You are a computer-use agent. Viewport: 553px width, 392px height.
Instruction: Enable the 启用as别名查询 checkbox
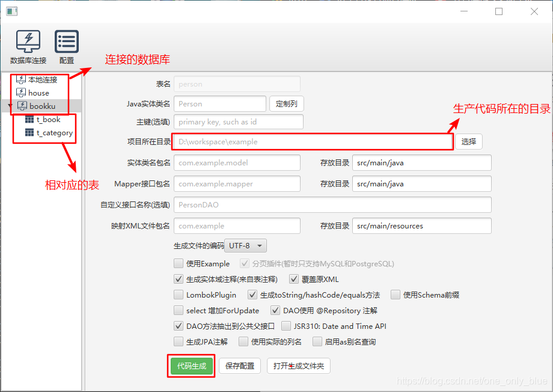317,341
